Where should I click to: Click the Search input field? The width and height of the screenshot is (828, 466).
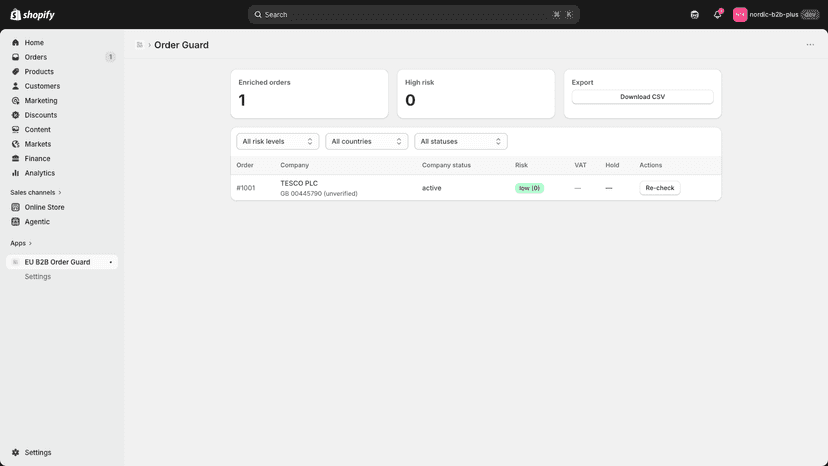[413, 15]
